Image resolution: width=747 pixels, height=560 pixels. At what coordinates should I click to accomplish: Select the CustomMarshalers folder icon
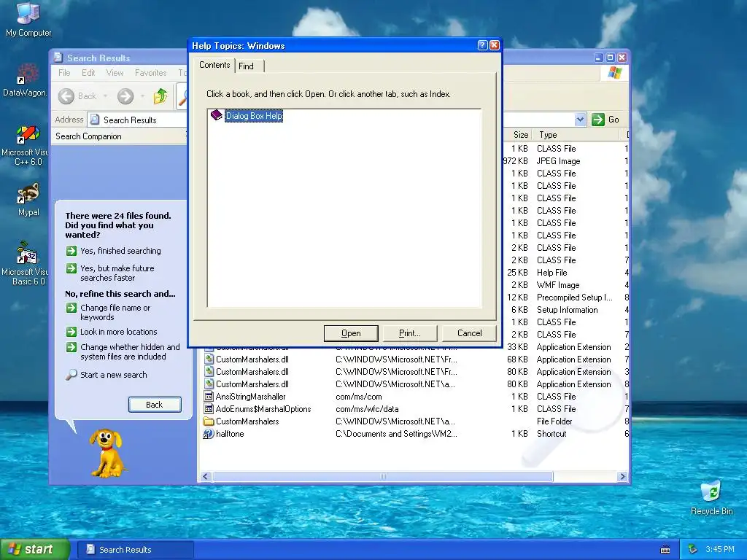click(209, 421)
